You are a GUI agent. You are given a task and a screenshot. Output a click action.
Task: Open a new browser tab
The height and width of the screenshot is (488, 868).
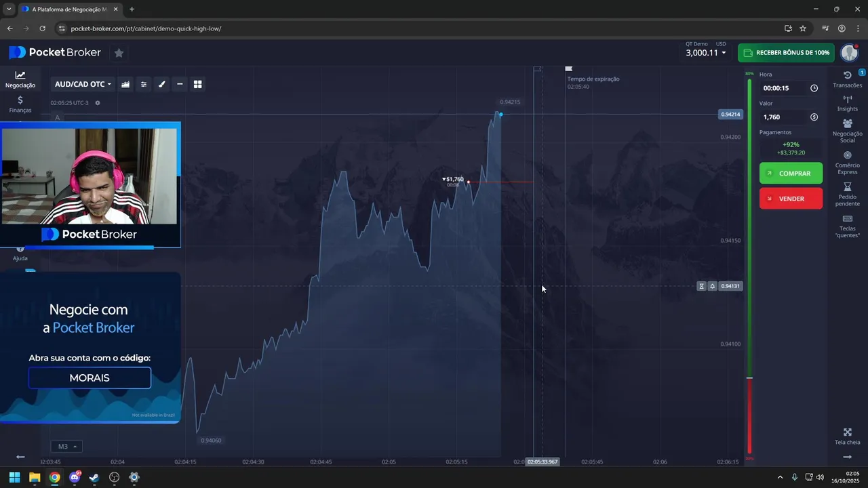pos(132,9)
